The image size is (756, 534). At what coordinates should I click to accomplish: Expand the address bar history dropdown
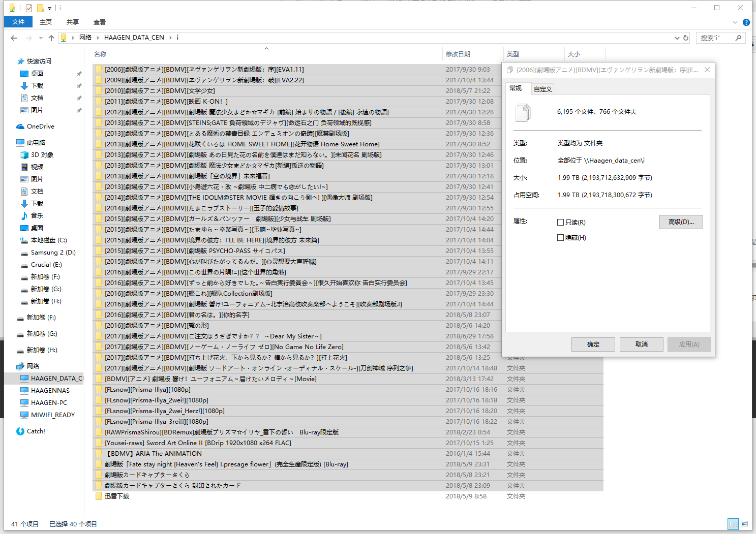[x=677, y=38]
